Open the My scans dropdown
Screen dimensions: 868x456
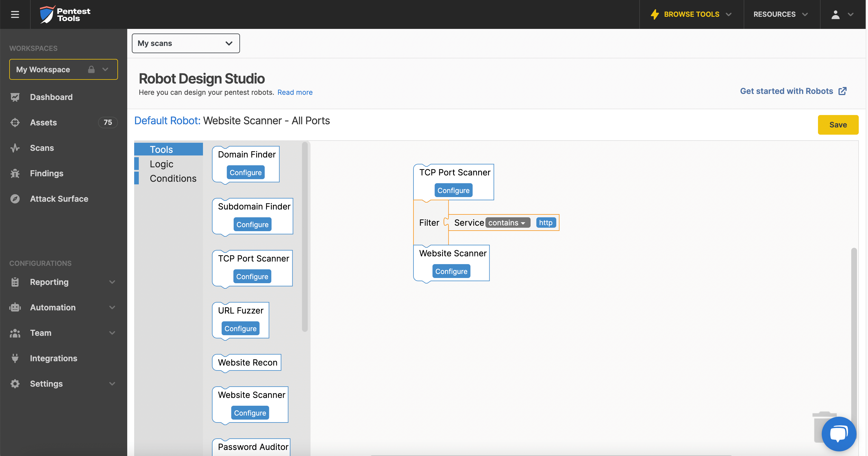(x=186, y=43)
